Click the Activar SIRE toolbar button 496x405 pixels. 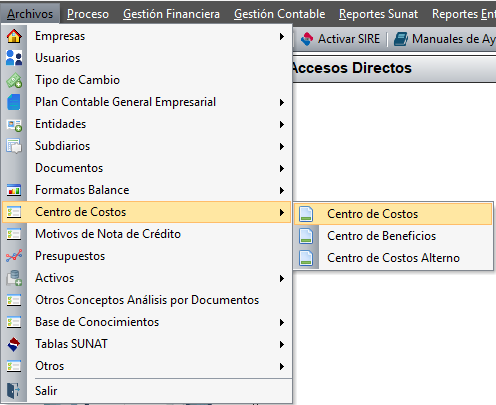coord(340,39)
